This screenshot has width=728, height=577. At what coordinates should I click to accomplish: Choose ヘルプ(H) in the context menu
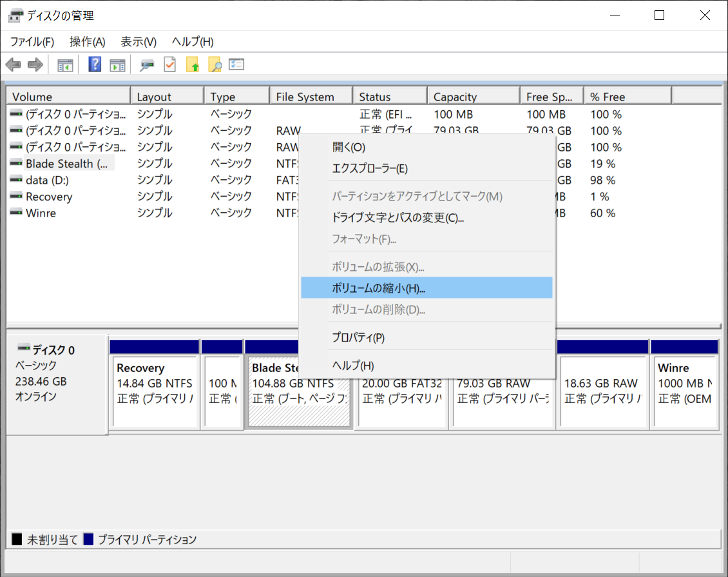(x=426, y=366)
